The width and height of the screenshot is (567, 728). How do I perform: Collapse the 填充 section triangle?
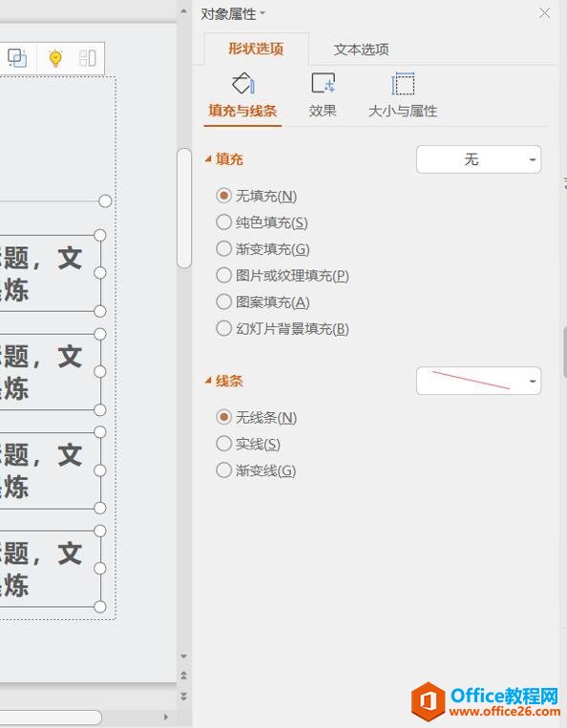(x=208, y=159)
